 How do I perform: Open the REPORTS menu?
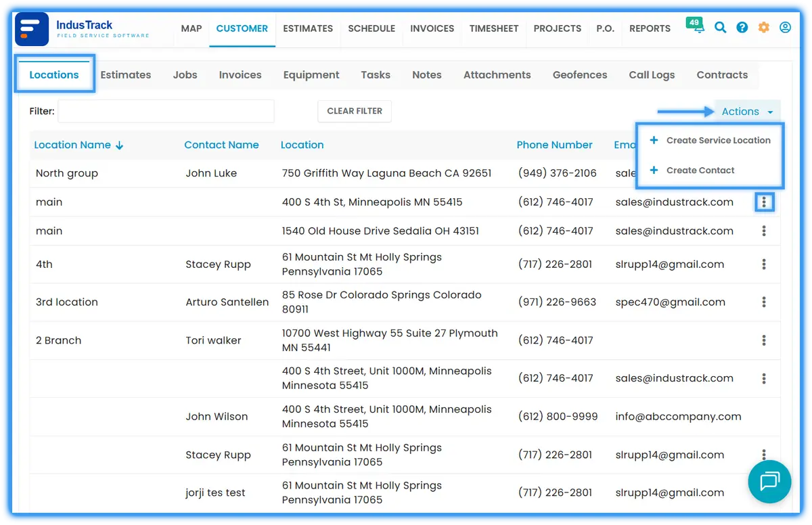pyautogui.click(x=650, y=28)
